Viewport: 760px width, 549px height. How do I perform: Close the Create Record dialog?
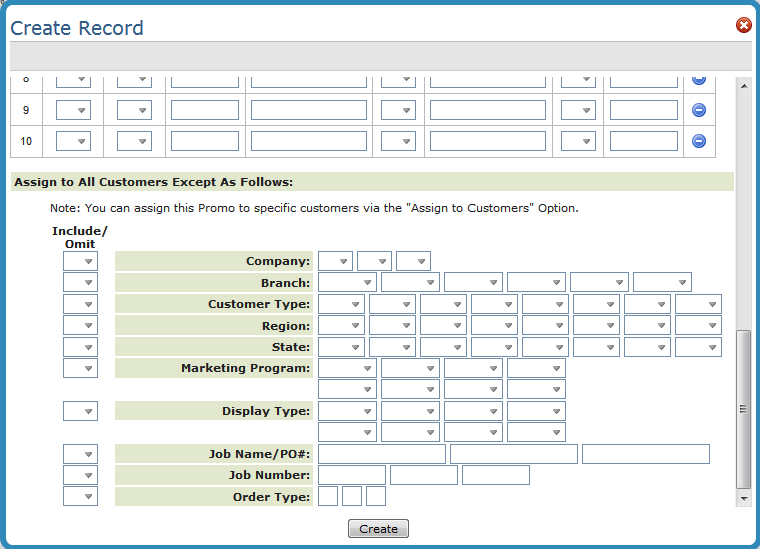point(743,25)
